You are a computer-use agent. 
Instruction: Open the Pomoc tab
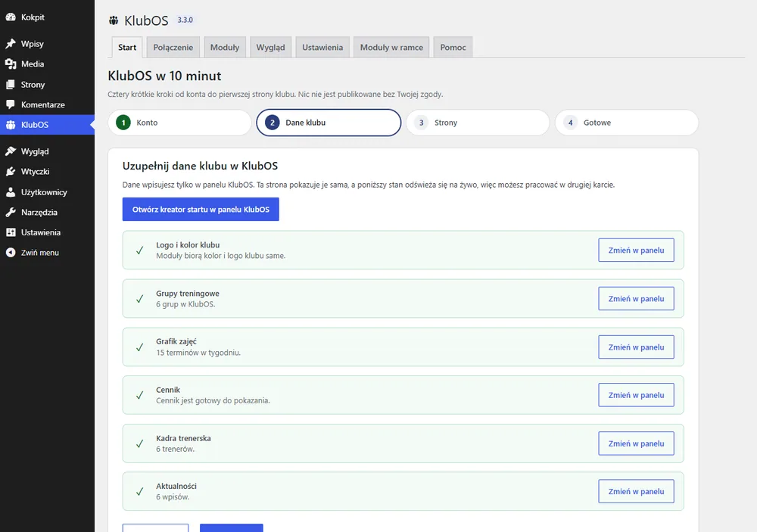(453, 48)
